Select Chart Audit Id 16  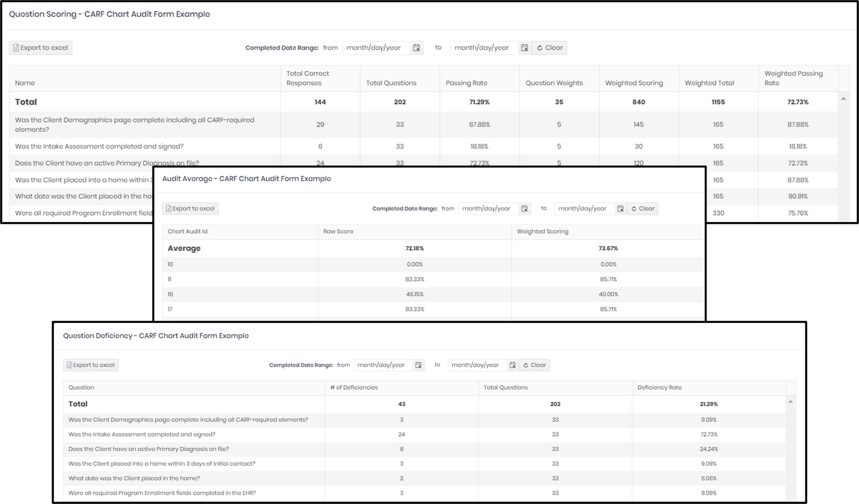(171, 294)
